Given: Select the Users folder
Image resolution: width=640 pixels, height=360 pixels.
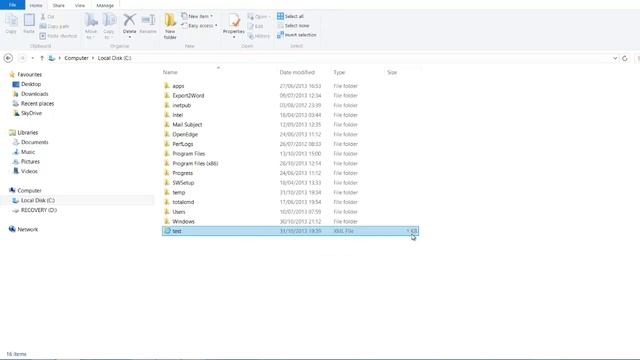Looking at the screenshot, I should tap(290, 212).
